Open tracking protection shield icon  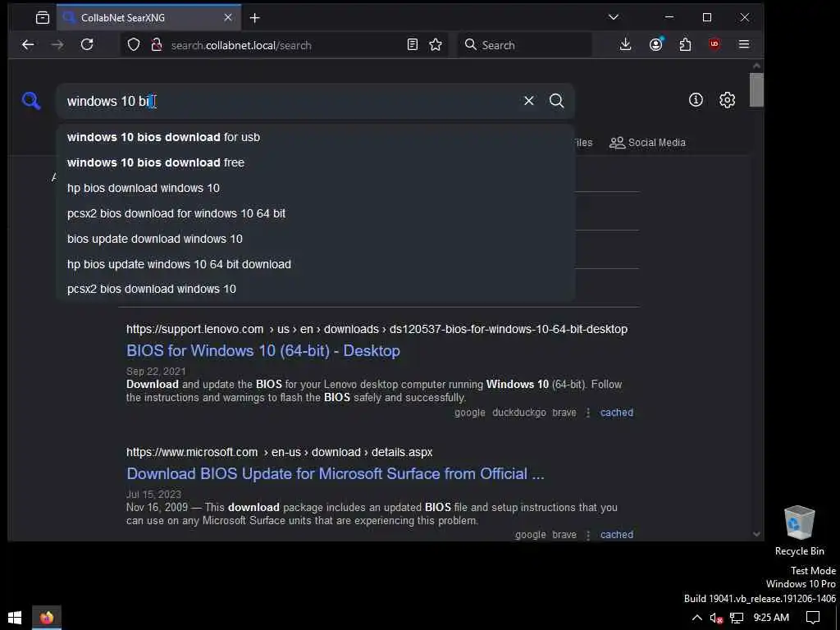click(134, 45)
